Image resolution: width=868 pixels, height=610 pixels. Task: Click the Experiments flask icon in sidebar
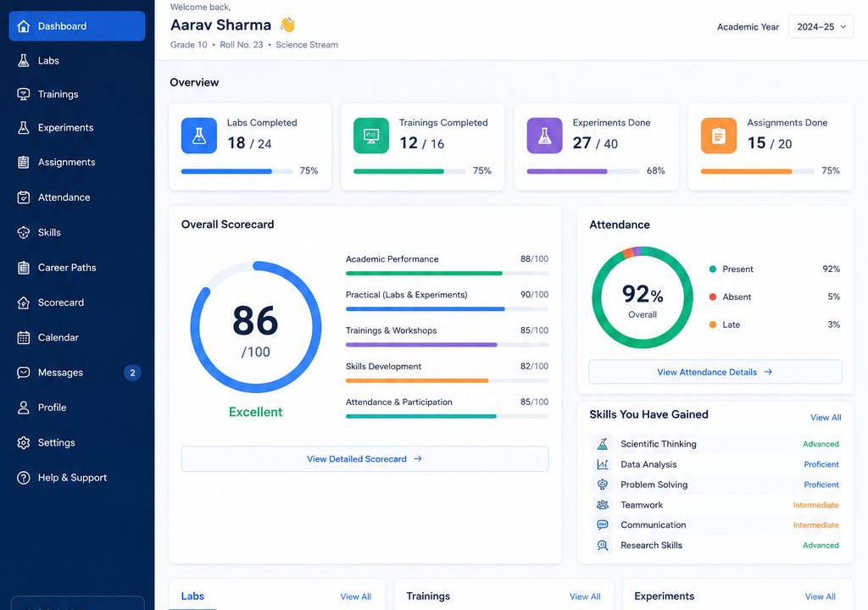click(23, 128)
